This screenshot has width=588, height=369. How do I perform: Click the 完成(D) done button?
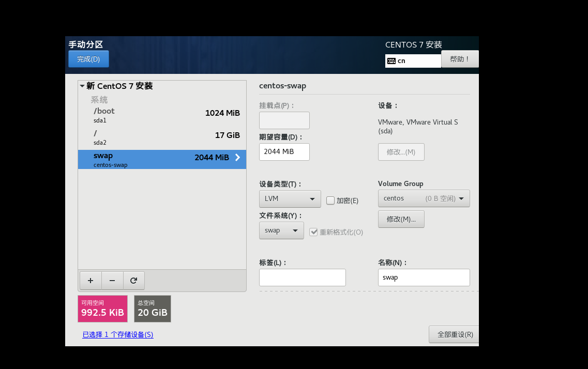[x=88, y=59]
